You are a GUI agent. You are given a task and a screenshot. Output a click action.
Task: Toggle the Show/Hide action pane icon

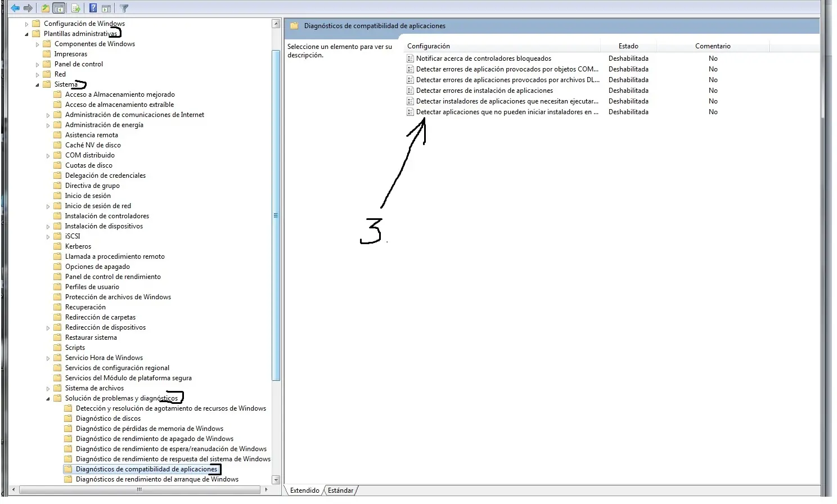106,8
